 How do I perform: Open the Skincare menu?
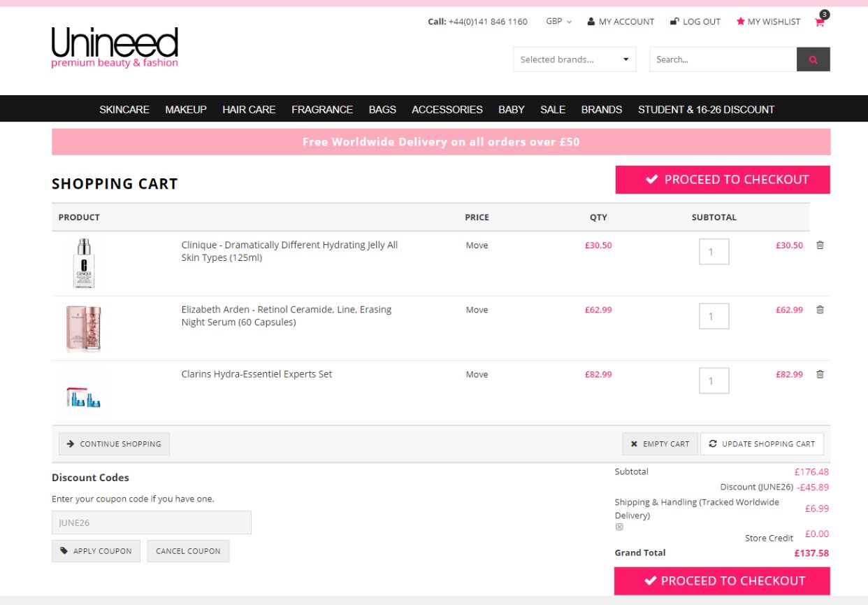point(124,109)
